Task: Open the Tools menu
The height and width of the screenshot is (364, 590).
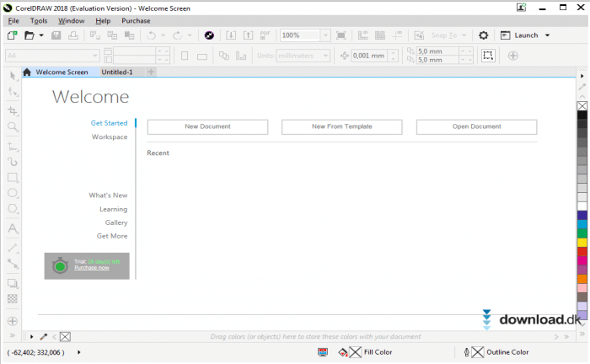Action: (x=39, y=21)
